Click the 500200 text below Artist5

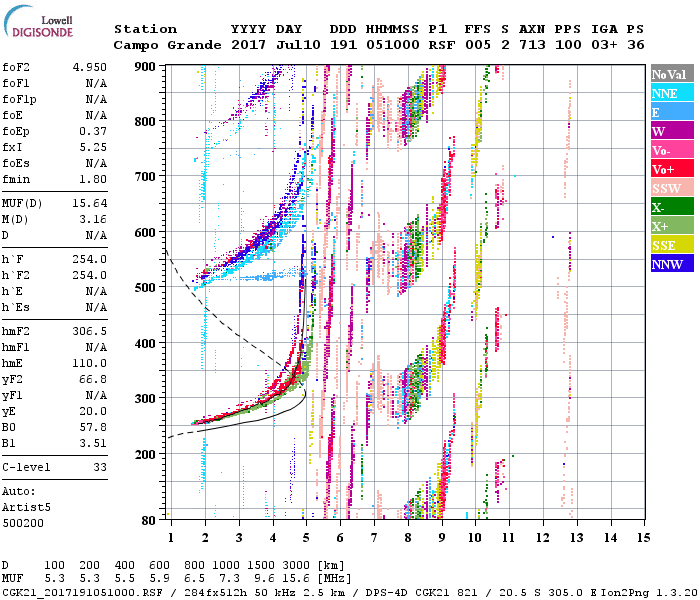point(23,523)
